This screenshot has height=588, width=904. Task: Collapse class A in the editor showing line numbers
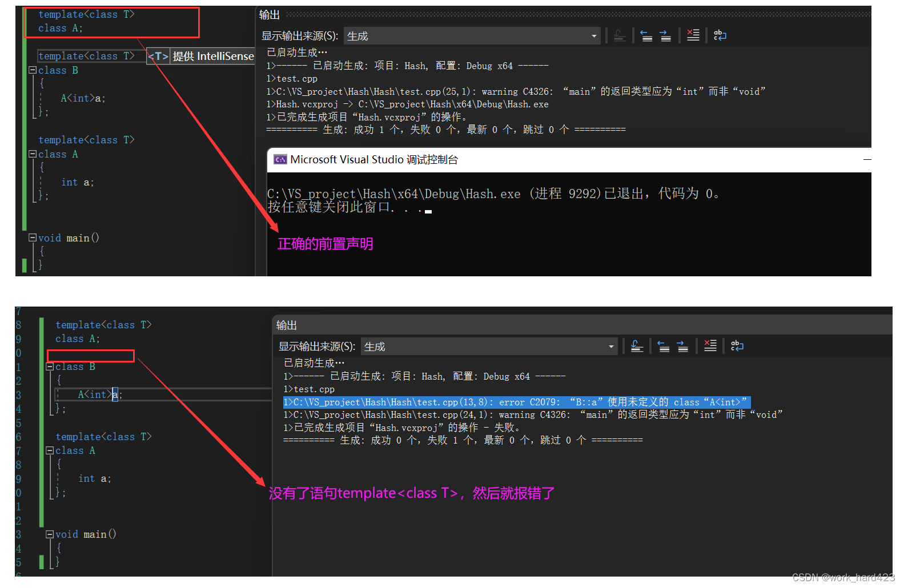[50, 450]
